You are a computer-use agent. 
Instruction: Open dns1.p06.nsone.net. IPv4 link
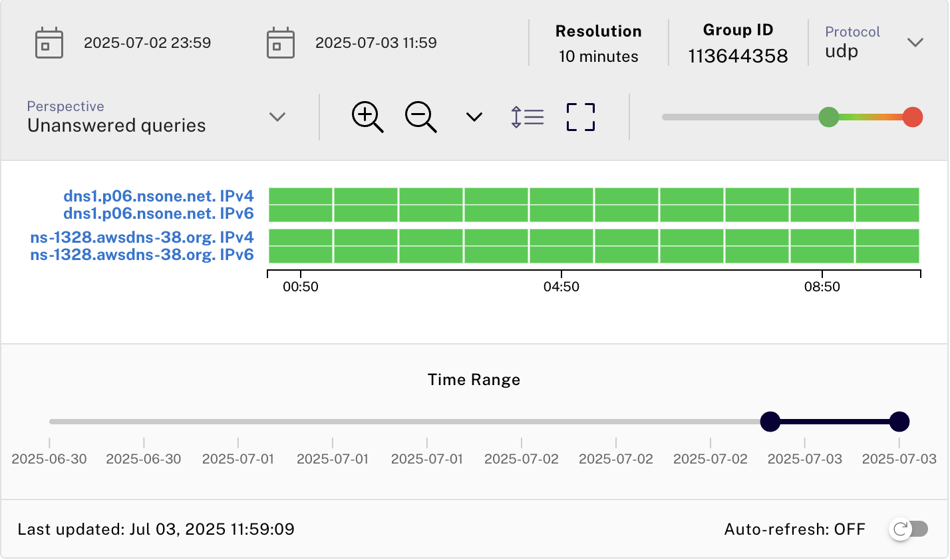pyautogui.click(x=158, y=196)
